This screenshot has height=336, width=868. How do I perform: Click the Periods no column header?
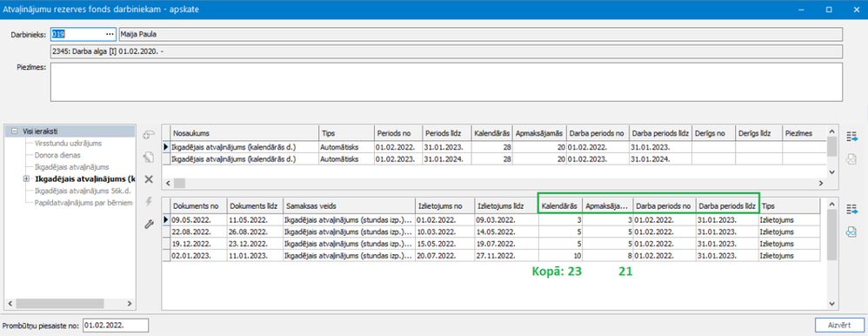(398, 134)
